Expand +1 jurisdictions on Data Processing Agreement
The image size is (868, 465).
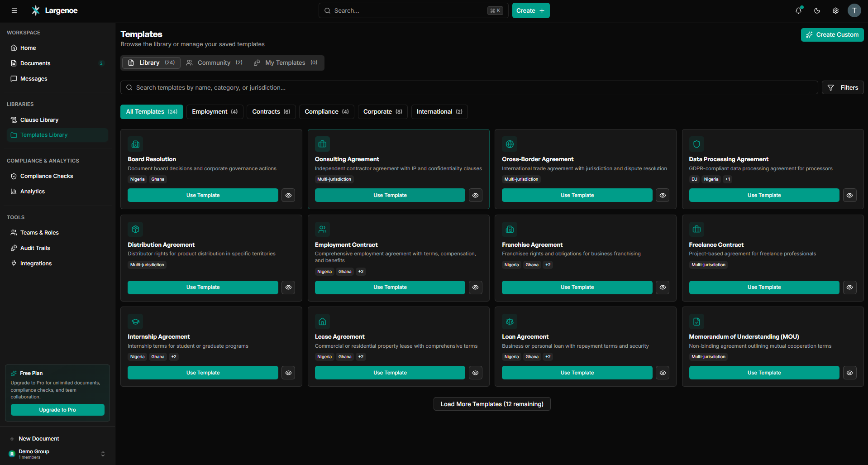click(x=727, y=179)
